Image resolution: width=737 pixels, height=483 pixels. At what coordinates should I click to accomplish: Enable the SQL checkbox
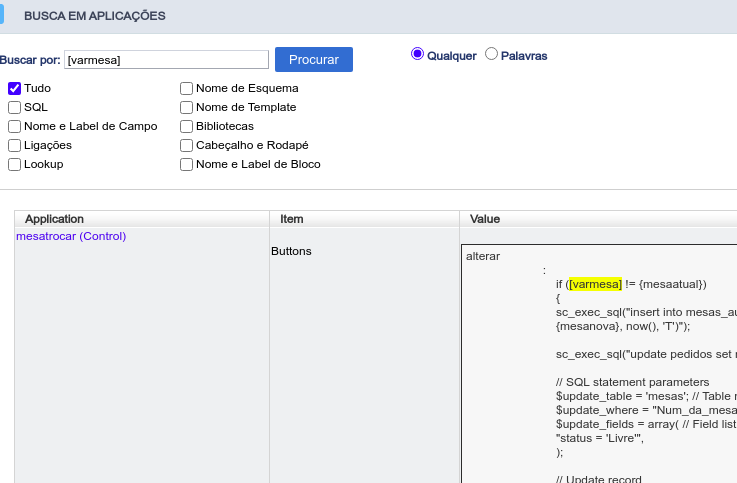tap(15, 108)
